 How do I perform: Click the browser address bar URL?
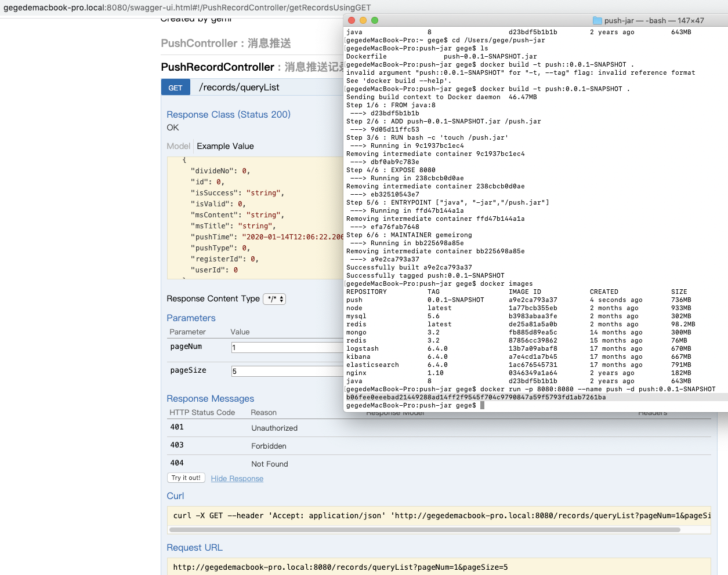point(187,8)
